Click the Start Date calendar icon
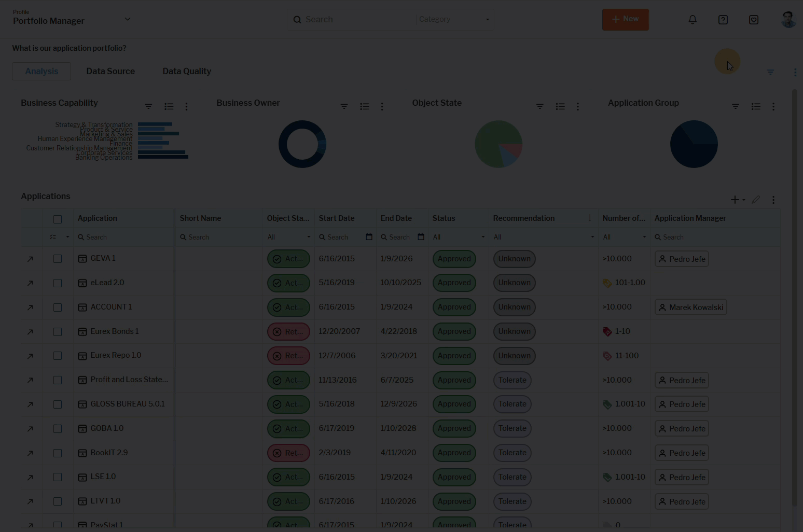The width and height of the screenshot is (803, 532). [369, 237]
